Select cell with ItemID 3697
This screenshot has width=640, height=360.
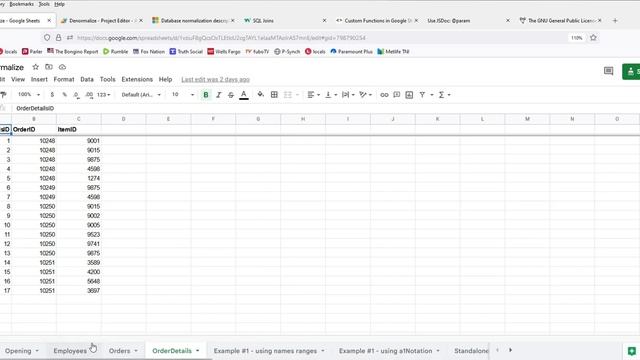tap(79, 291)
